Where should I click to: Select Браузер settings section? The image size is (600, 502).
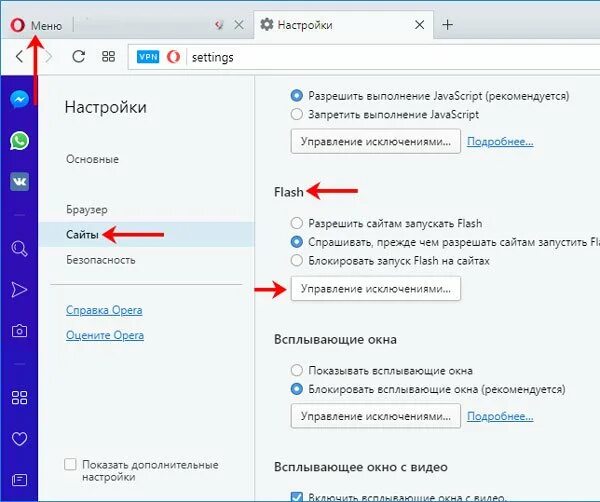87,210
